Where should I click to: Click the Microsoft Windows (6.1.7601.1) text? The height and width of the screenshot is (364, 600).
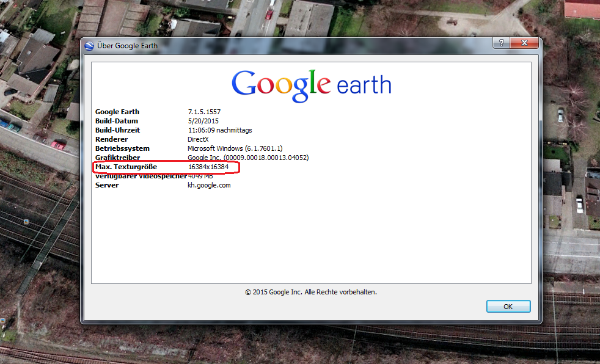coord(235,148)
